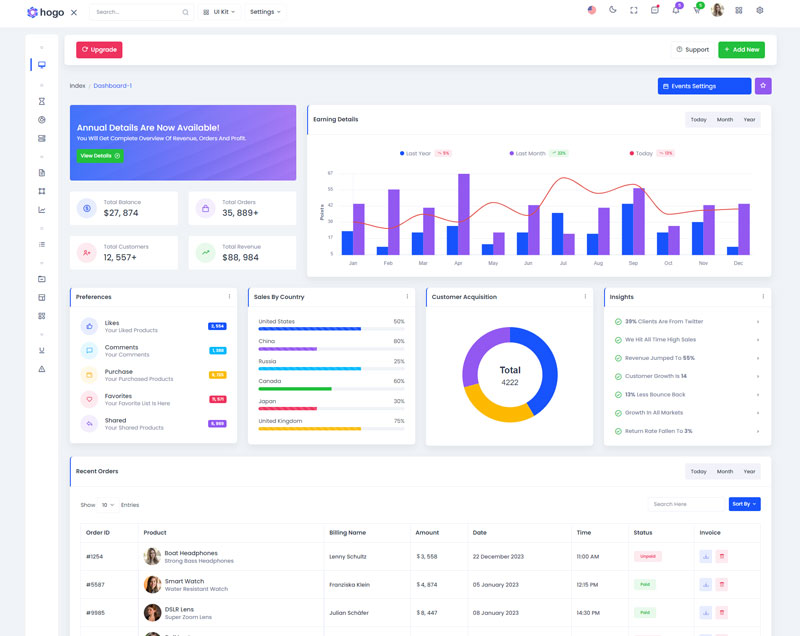This screenshot has height=636, width=800.
Task: Open the notifications bell
Action: (676, 10)
